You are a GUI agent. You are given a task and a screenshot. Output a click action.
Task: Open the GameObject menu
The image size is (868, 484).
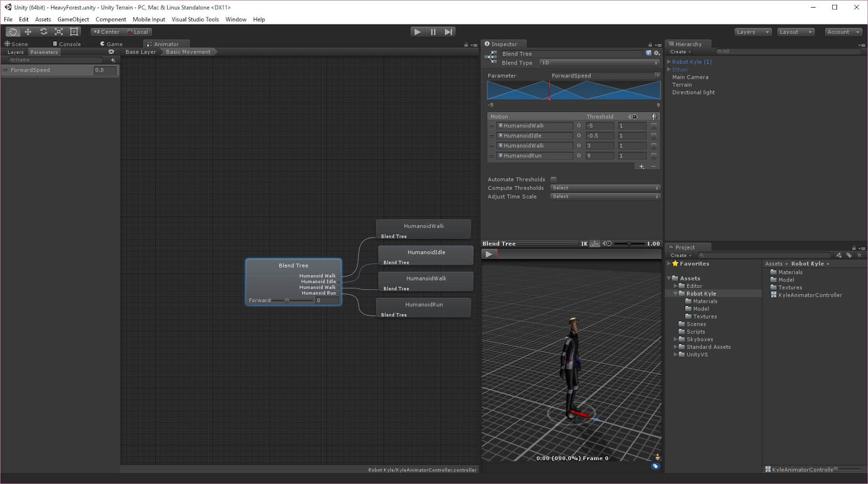73,20
